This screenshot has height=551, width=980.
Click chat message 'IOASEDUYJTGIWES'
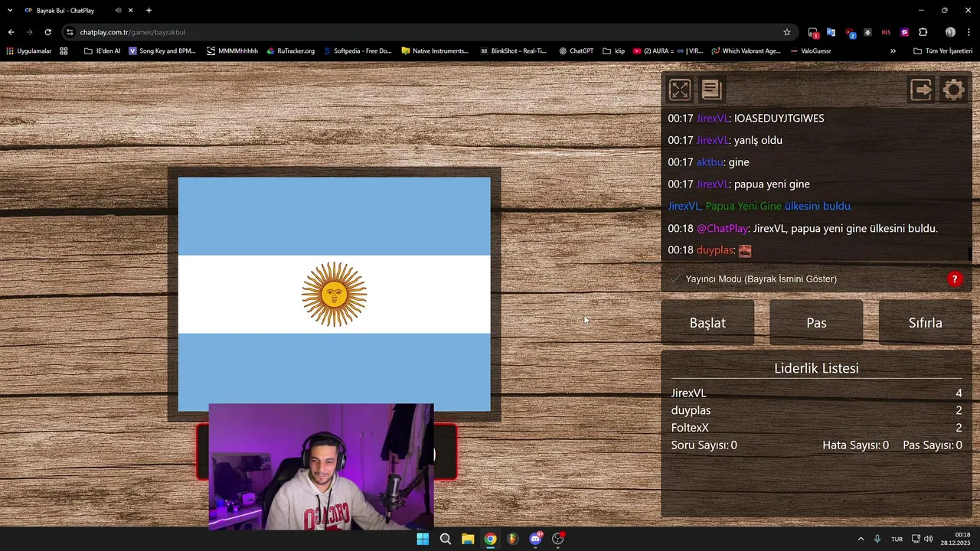(779, 119)
